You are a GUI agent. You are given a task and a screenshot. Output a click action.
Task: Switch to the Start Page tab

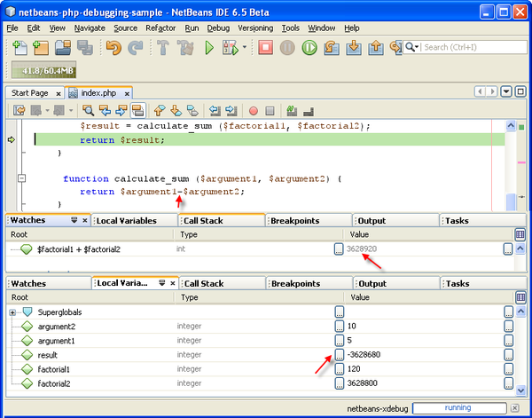(30, 92)
